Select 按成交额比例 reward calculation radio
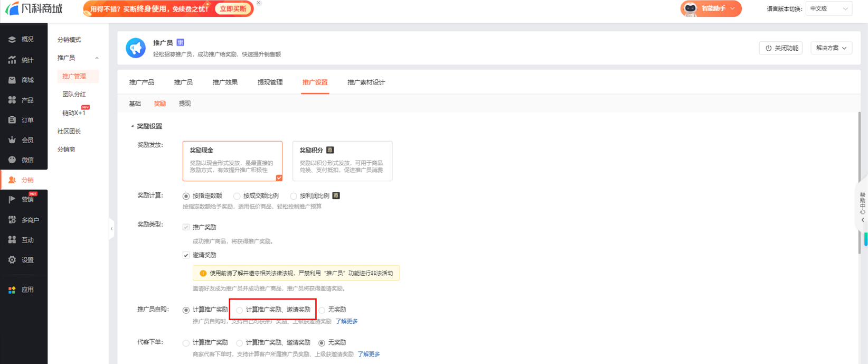The width and height of the screenshot is (868, 364). pyautogui.click(x=237, y=196)
